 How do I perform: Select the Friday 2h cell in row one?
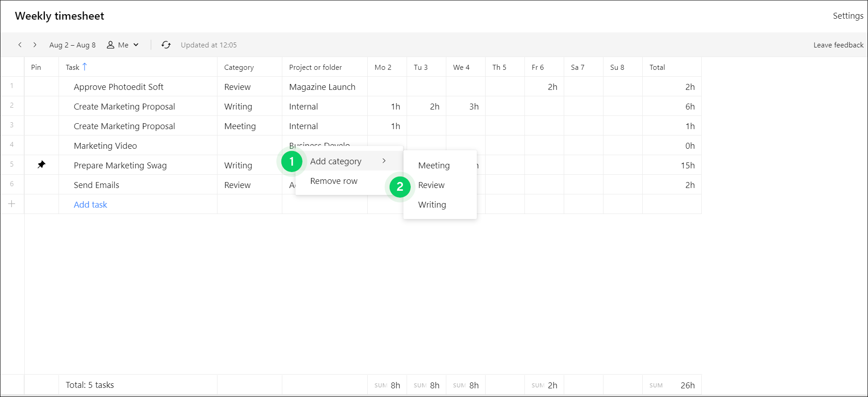[545, 87]
